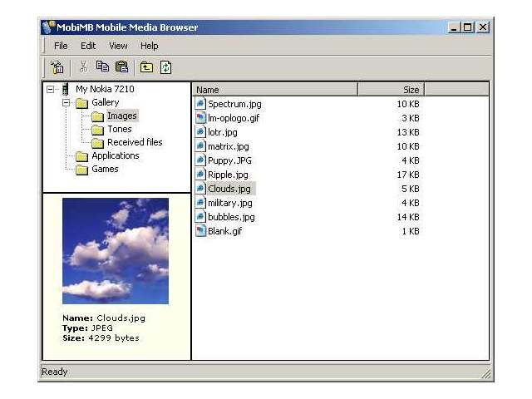Viewport: 532px width, 399px height.
Task: Click the first toolbar icon left of Cut
Action: coord(57,67)
